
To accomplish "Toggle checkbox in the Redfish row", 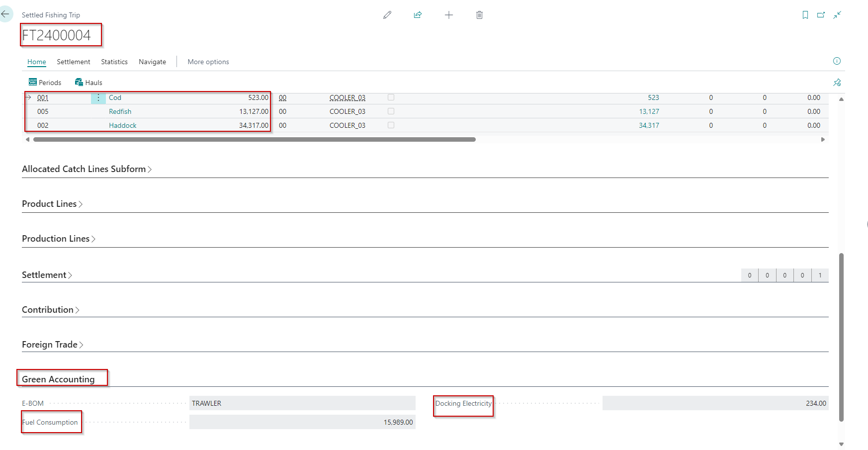I will [391, 111].
